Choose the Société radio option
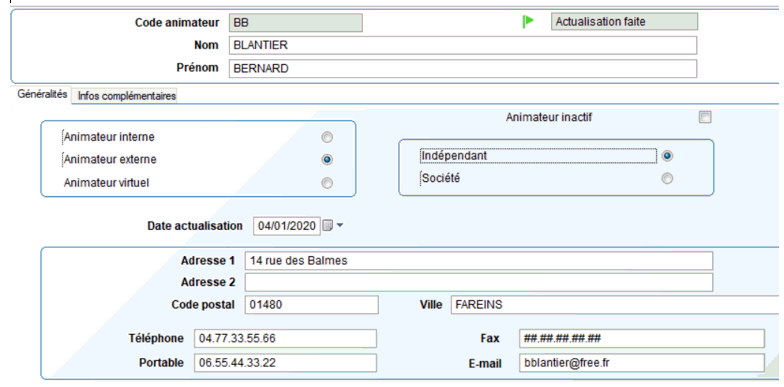The width and height of the screenshot is (784, 387). pyautogui.click(x=667, y=178)
